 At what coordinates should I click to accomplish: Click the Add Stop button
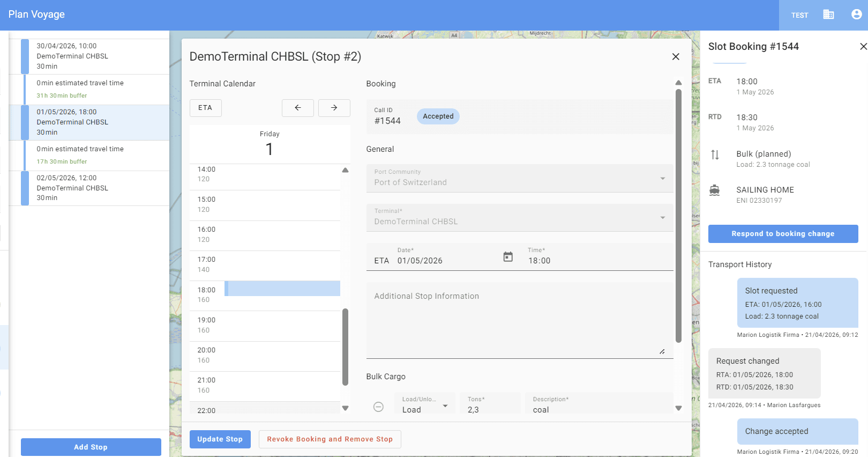91,447
